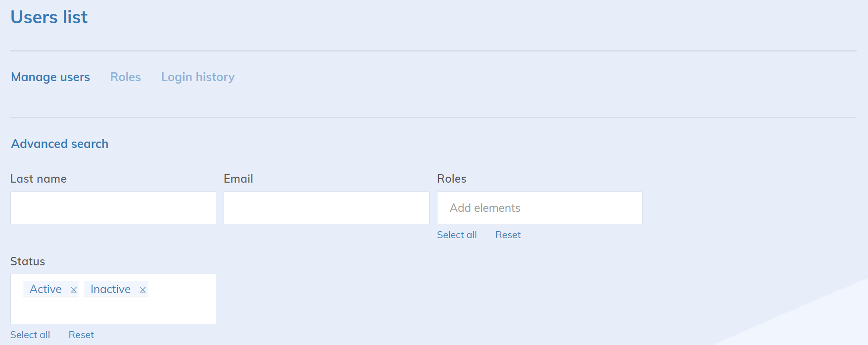Open the Roles 'Add elements' dropdown
The image size is (868, 345).
pos(540,208)
